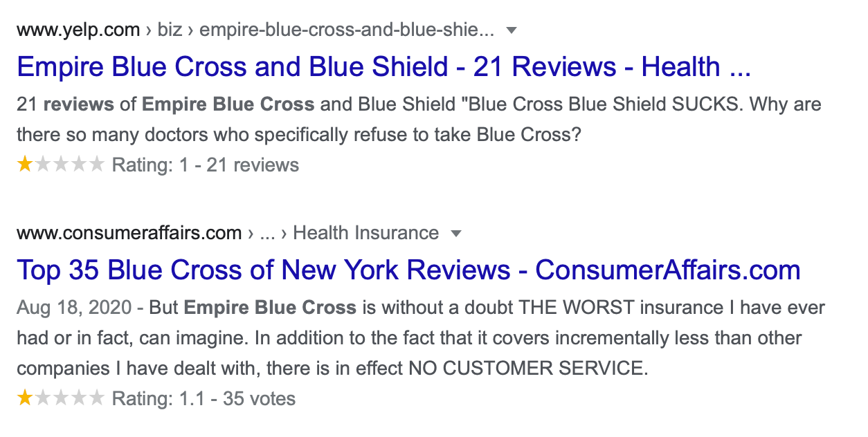Expand the Yelp result's dropdown arrow
Screen dimensions: 868x437
click(512, 30)
